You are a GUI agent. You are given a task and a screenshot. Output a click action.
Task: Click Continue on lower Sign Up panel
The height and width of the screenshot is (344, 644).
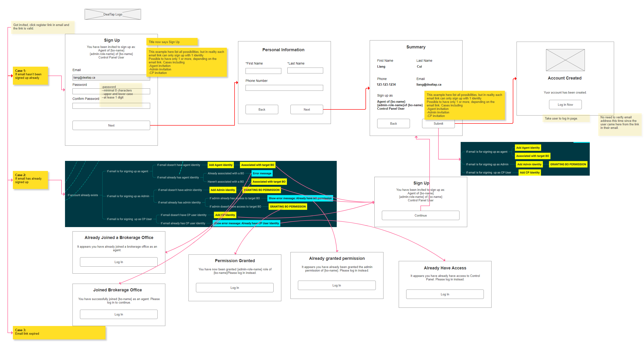pyautogui.click(x=420, y=215)
